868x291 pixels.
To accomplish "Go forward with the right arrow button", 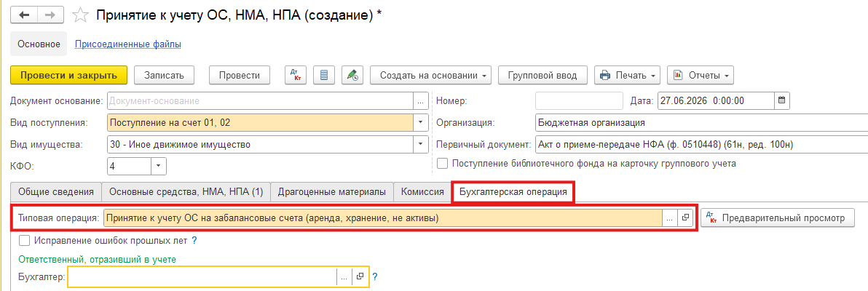I will click(50, 15).
